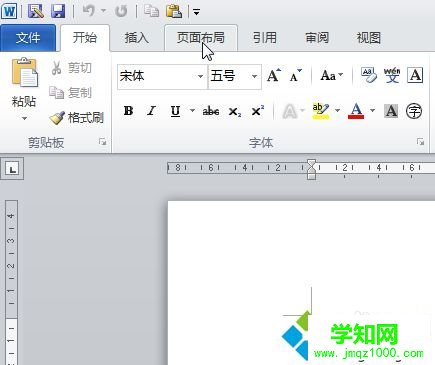This screenshot has width=435, height=365.
Task: Switch to the 插入 tab
Action: 136,38
